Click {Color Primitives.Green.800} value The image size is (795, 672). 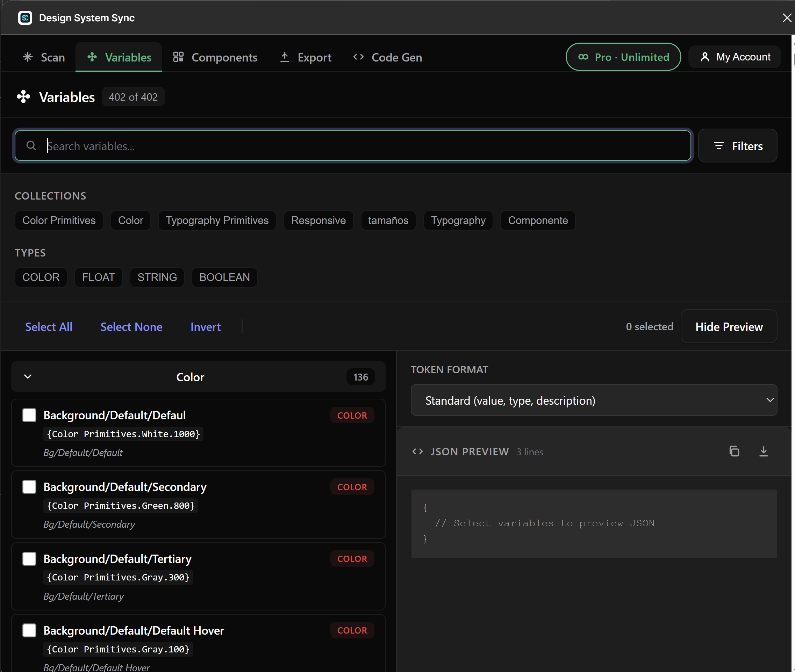tap(121, 506)
